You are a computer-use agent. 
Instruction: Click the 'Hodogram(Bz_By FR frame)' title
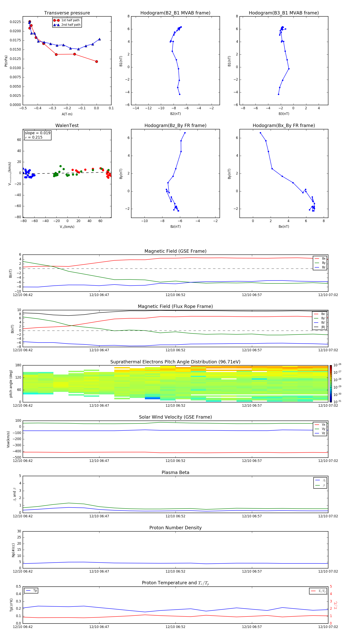[x=175, y=125]
